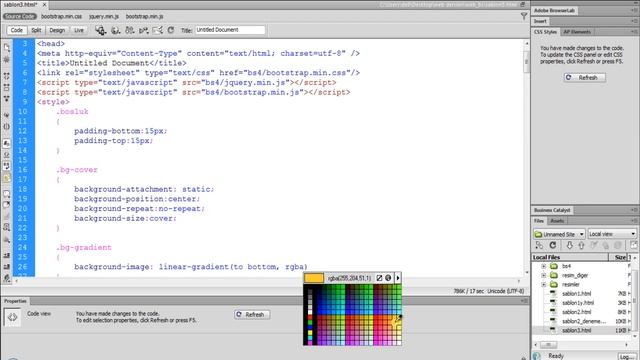Click the Get Files down-arrow icon

pyautogui.click(x=569, y=245)
